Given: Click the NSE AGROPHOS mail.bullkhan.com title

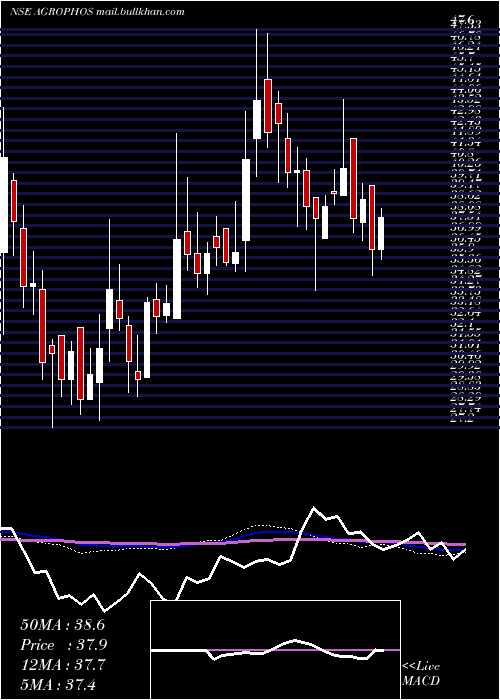Looking at the screenshot, I should point(97,12).
